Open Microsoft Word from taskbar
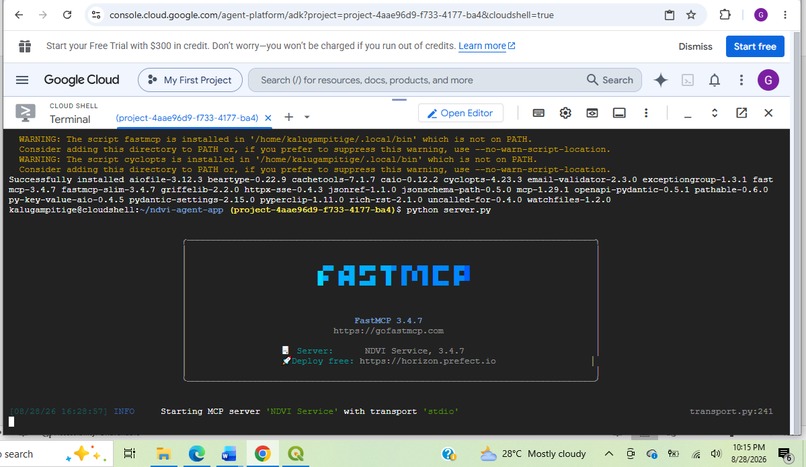Image resolution: width=806 pixels, height=467 pixels. point(229,454)
